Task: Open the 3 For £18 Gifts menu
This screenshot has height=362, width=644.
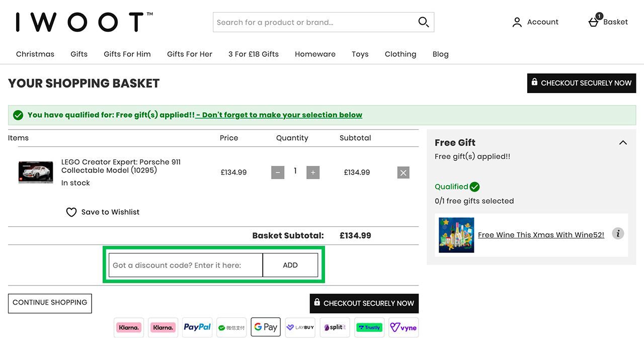Action: point(254,54)
